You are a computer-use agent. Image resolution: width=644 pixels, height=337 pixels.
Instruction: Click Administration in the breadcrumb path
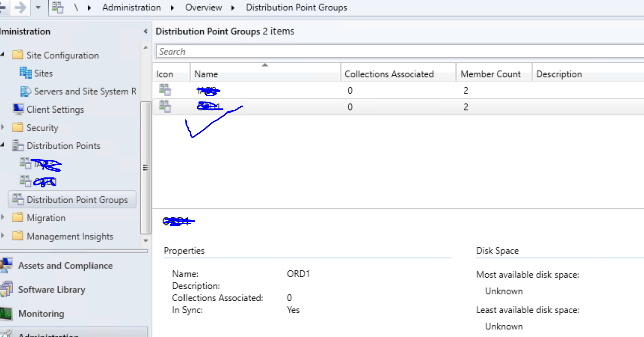[x=131, y=7]
